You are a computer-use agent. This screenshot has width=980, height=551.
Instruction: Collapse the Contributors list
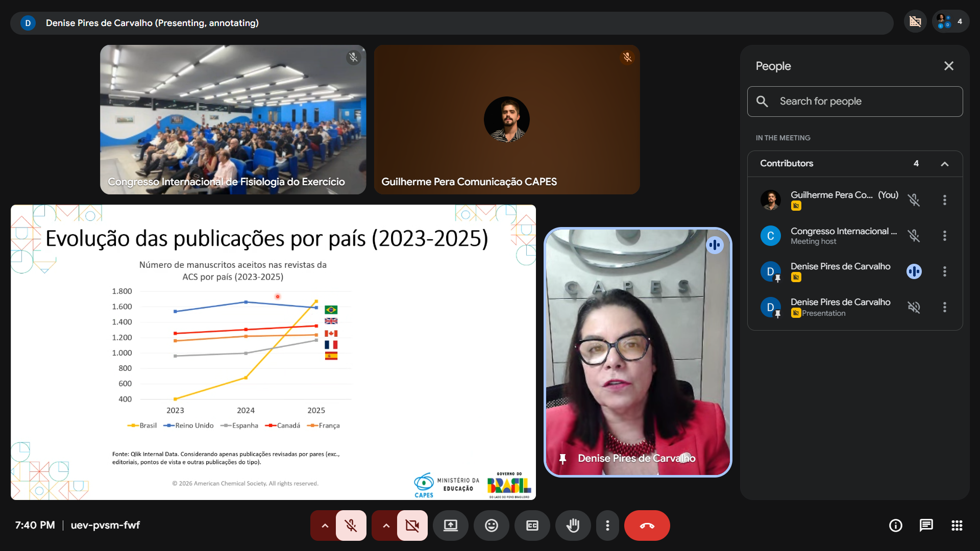pyautogui.click(x=944, y=164)
